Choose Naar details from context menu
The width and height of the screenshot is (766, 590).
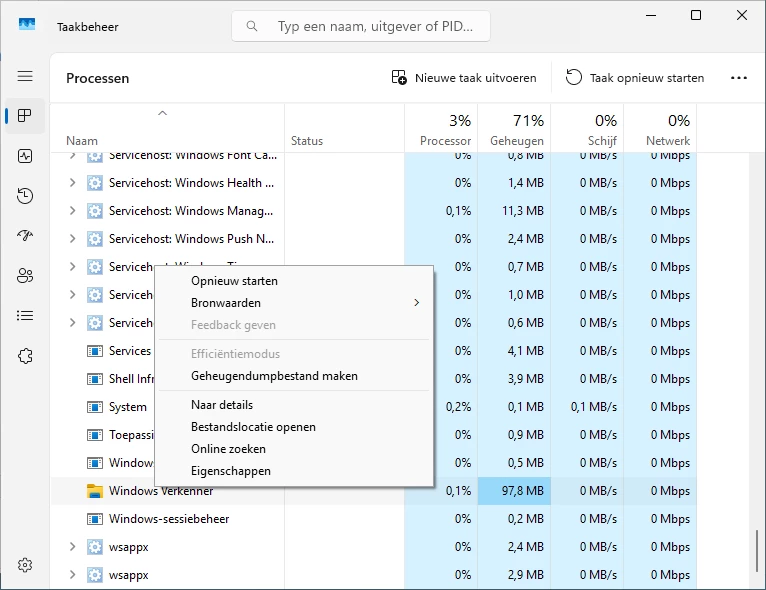tap(294, 405)
